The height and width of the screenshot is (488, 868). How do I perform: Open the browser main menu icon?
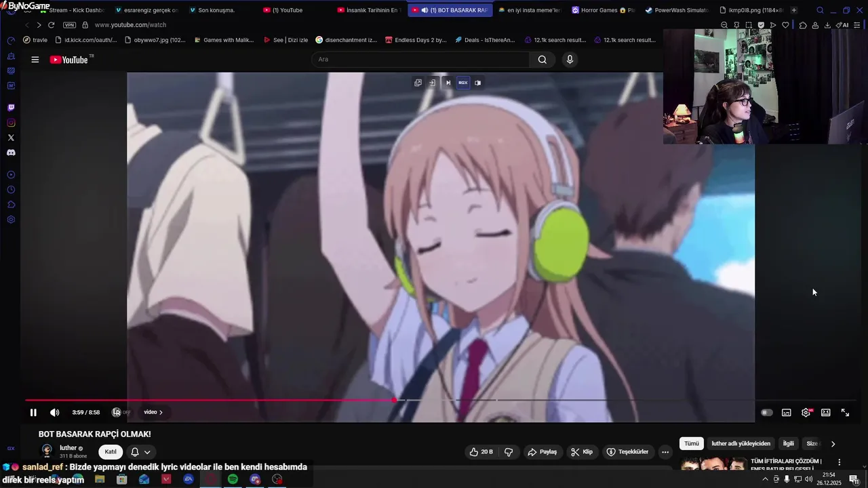point(857,25)
